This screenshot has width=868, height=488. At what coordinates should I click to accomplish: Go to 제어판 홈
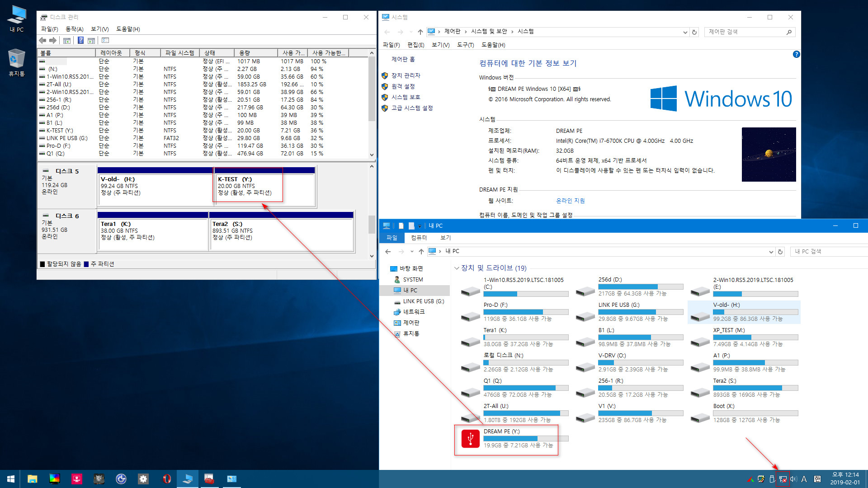tap(403, 59)
